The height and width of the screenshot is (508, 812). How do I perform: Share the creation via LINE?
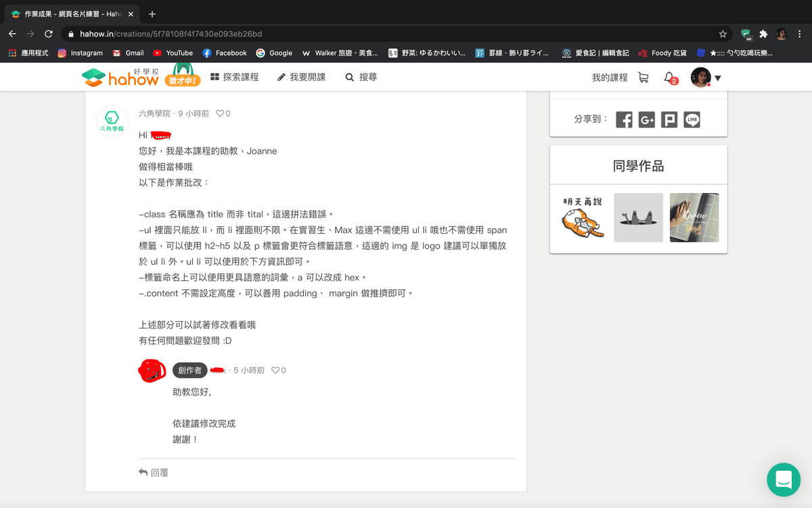pyautogui.click(x=692, y=119)
